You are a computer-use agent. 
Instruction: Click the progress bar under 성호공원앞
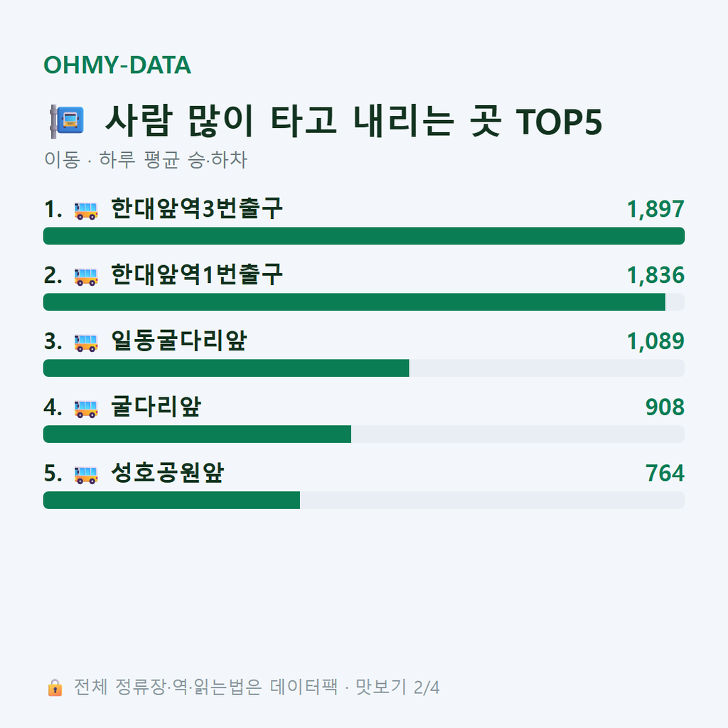click(x=364, y=500)
